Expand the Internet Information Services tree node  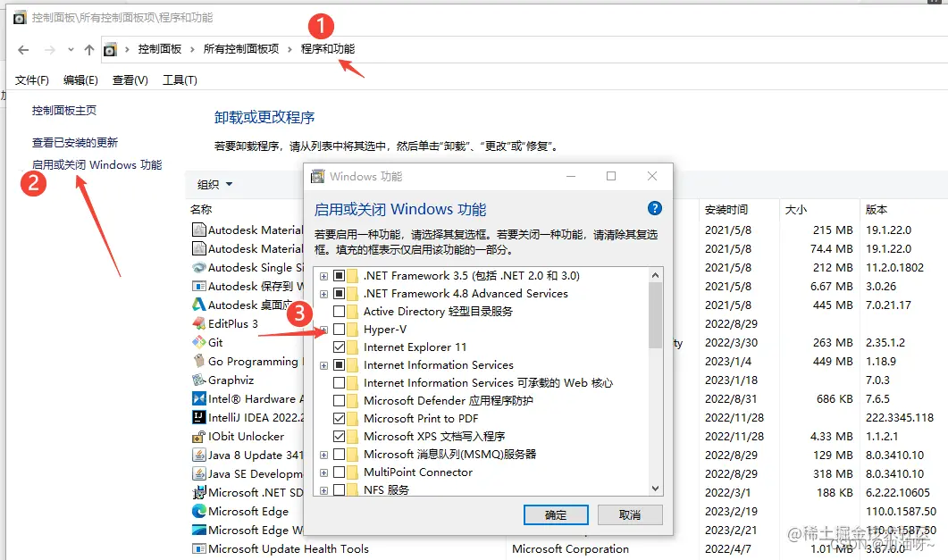click(x=324, y=365)
